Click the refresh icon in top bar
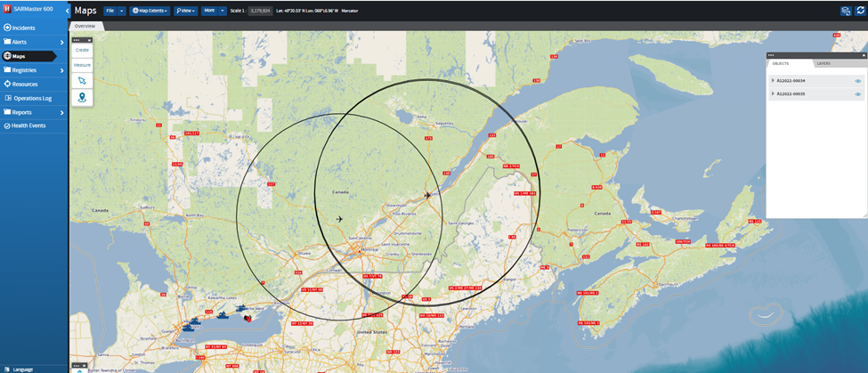The height and width of the screenshot is (373, 868). (x=858, y=11)
